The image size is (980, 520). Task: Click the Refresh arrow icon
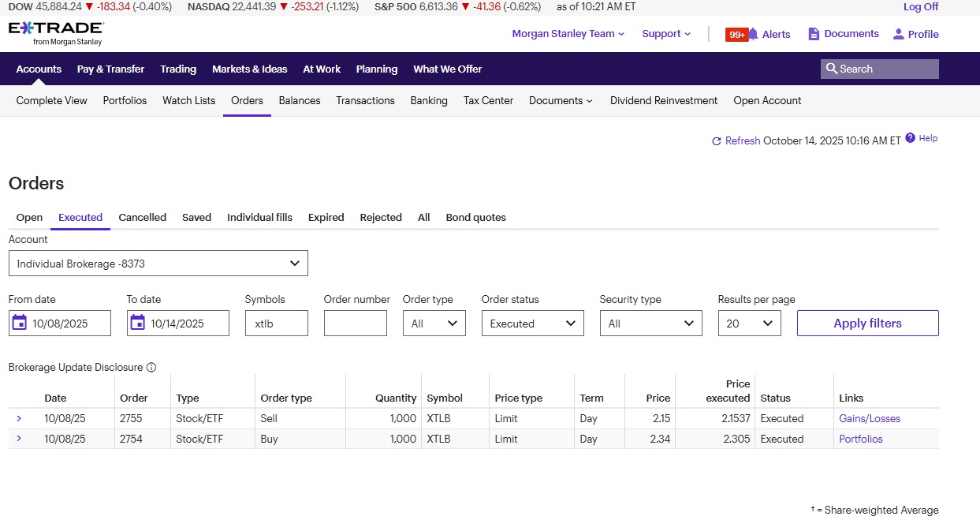pyautogui.click(x=716, y=141)
